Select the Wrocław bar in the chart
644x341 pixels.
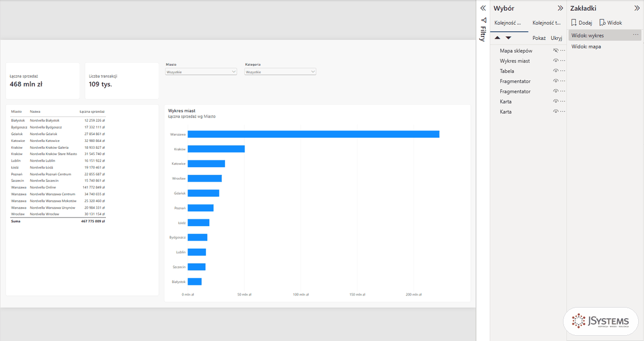[x=205, y=178]
